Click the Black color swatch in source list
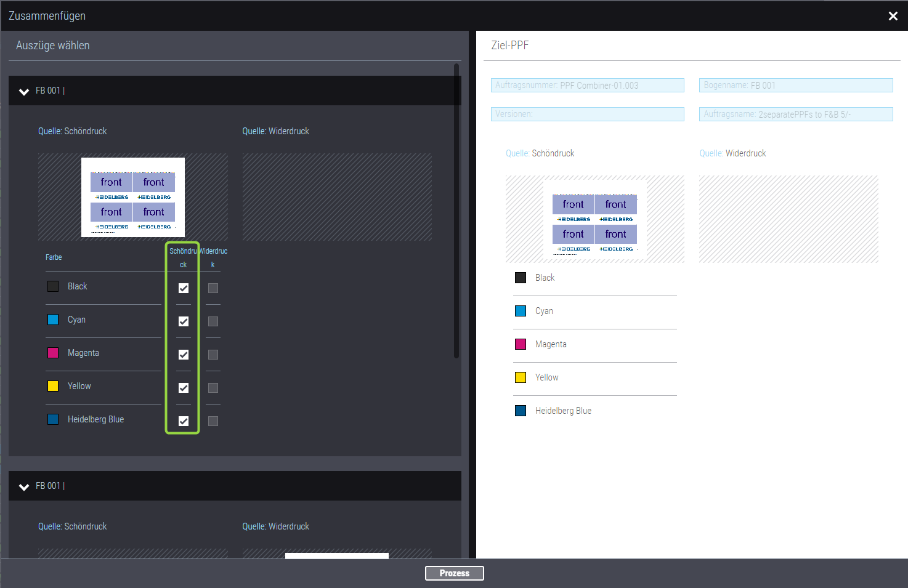The image size is (908, 588). point(53,286)
